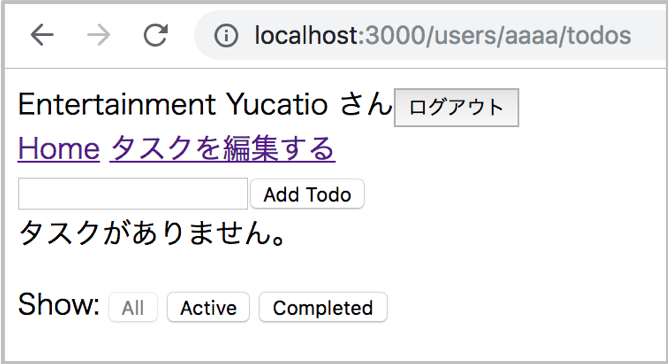The height and width of the screenshot is (364, 668).
Task: Select the All filter button
Action: click(x=133, y=307)
